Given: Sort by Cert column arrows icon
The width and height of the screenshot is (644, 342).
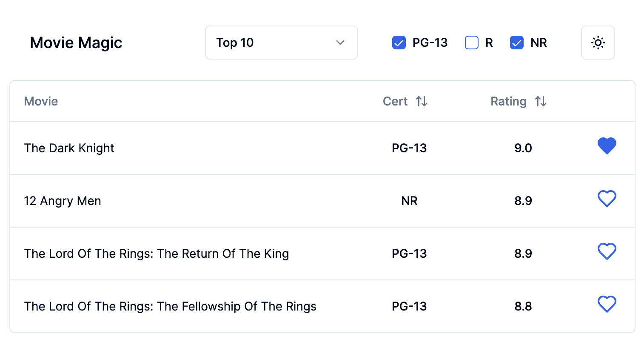Looking at the screenshot, I should tap(422, 101).
